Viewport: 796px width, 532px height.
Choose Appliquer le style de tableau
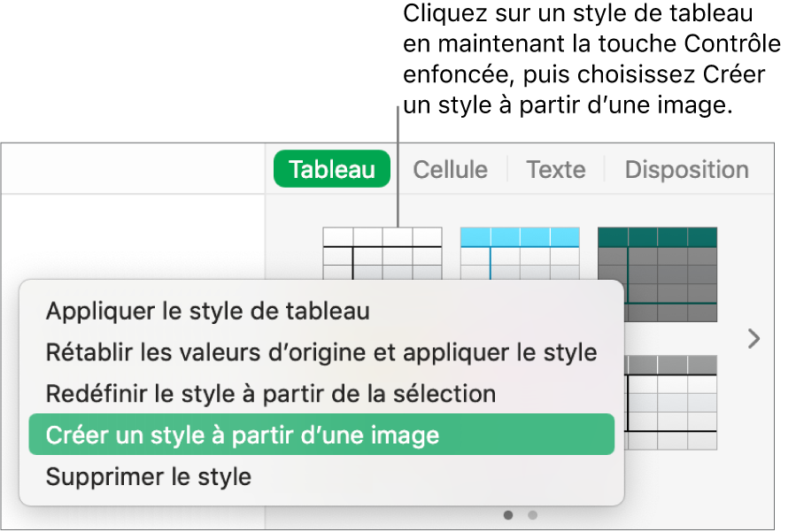321,312
